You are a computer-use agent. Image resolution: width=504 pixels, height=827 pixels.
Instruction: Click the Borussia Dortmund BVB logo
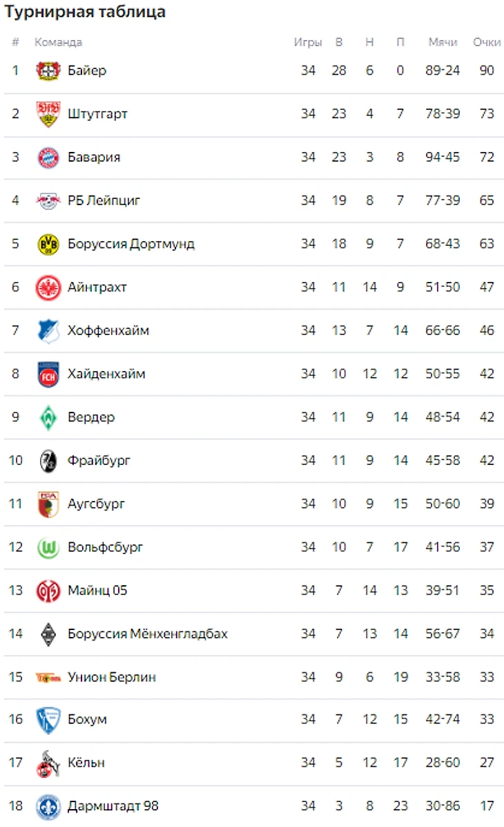48,245
